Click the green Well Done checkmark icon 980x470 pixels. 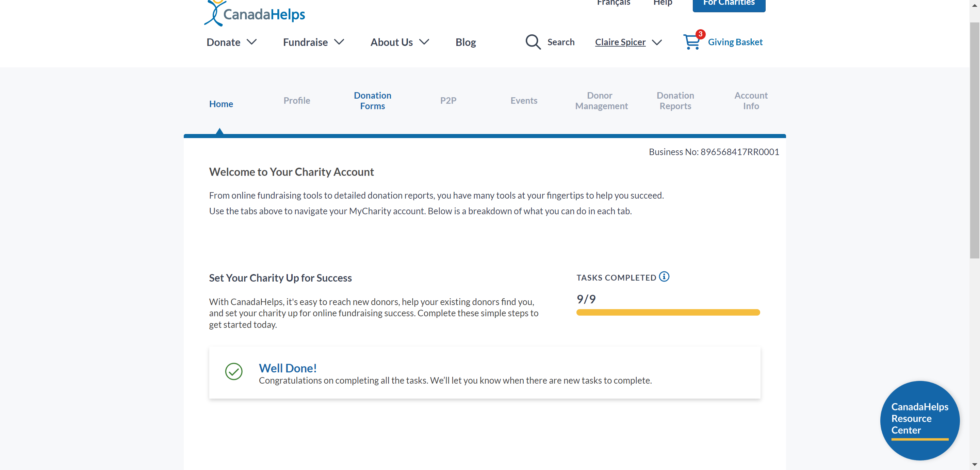click(x=233, y=371)
